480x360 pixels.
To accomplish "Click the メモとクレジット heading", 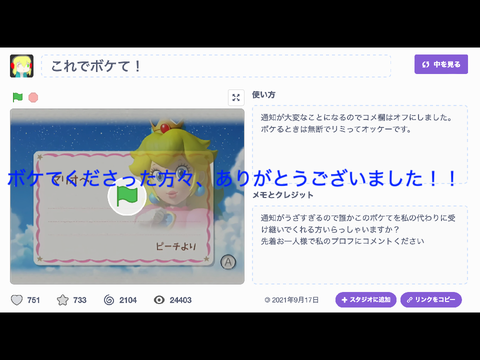I will click(283, 195).
